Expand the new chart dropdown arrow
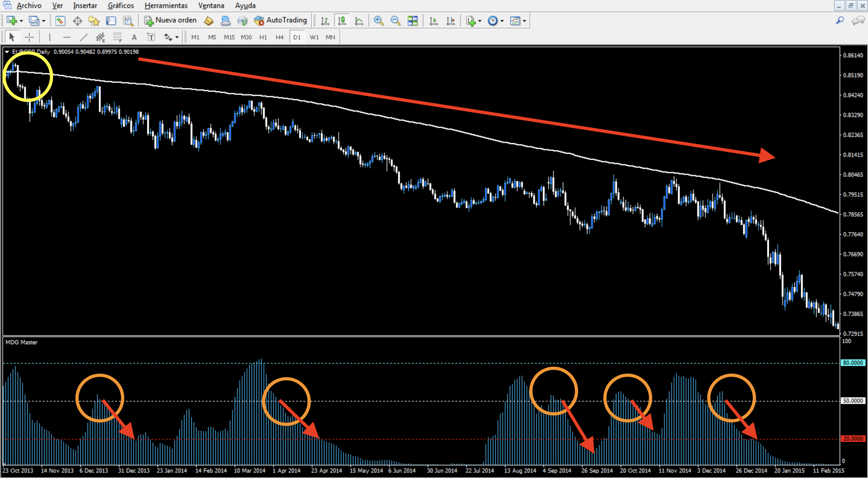 tap(21, 21)
